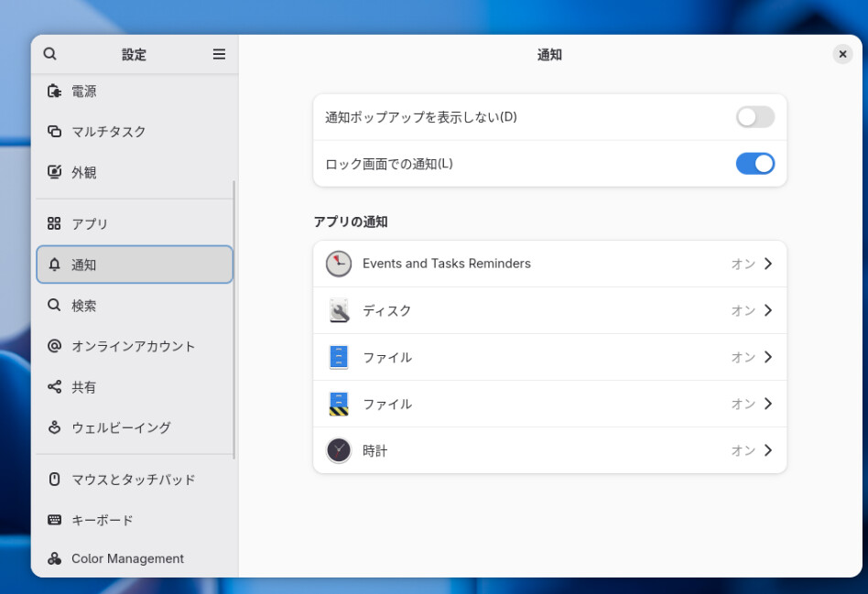Expand Events and Tasks Reminders chevron arrow
The width and height of the screenshot is (868, 594).
[768, 264]
